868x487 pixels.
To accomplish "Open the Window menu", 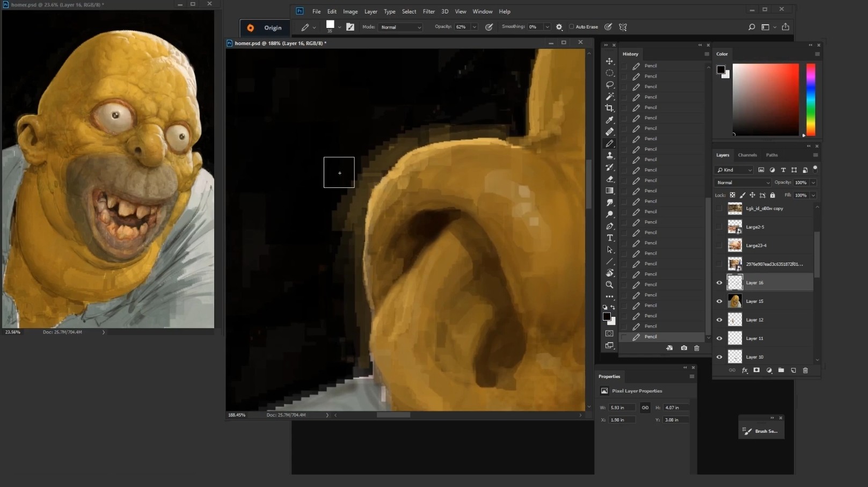I will tap(482, 11).
